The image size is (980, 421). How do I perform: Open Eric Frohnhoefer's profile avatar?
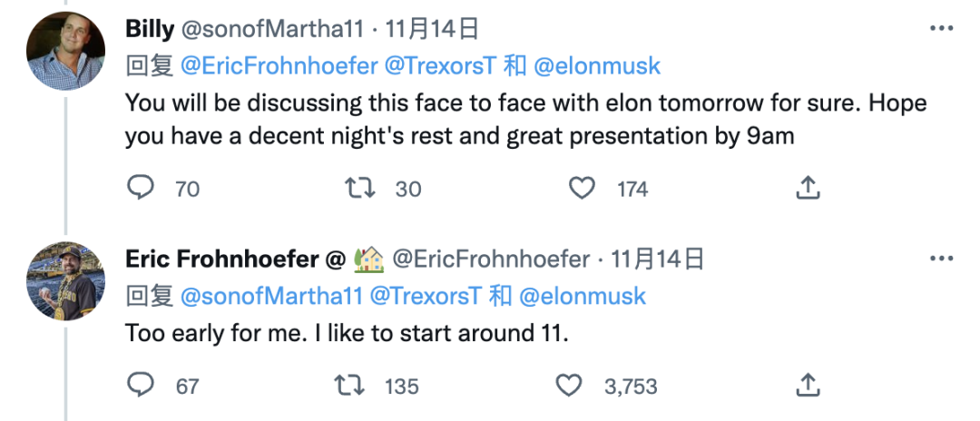65,281
